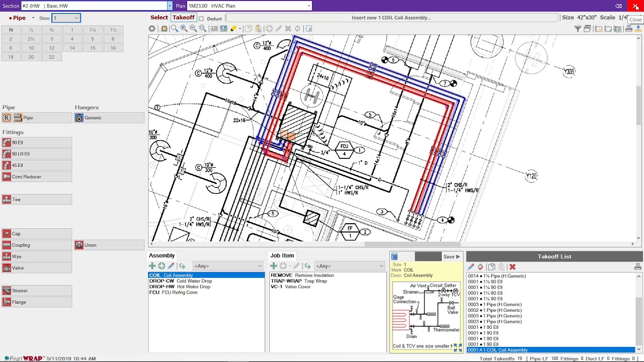Choose pipe size 2½ button
This screenshot has width=644, height=362.
tap(31, 39)
